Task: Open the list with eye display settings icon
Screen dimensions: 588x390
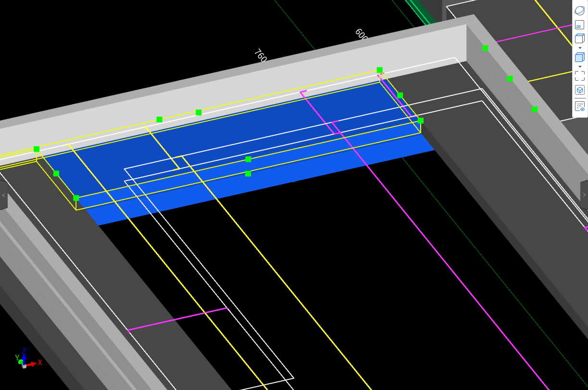Action: pyautogui.click(x=579, y=106)
